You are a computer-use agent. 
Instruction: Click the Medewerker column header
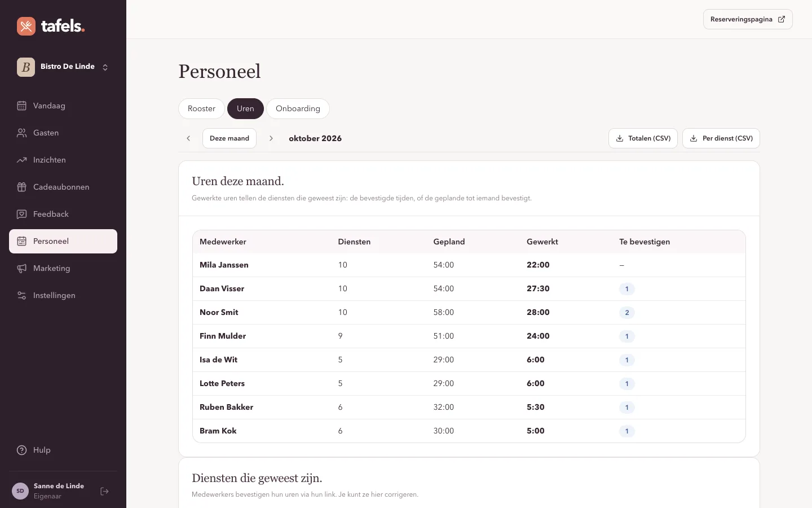tap(223, 242)
